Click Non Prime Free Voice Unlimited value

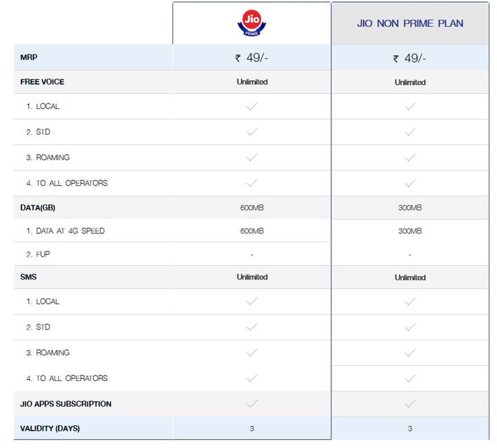pyautogui.click(x=410, y=82)
